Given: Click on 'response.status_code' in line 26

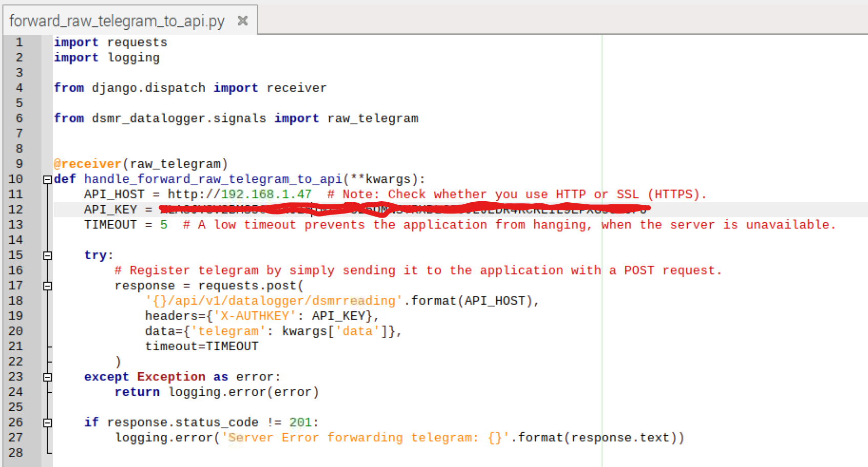Looking at the screenshot, I should click(x=183, y=422).
